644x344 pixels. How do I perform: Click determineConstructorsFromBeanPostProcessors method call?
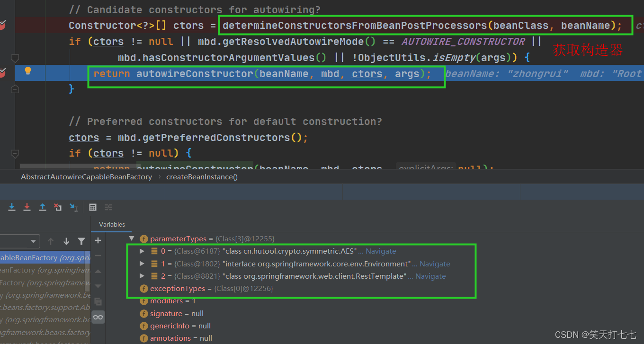pos(355,26)
